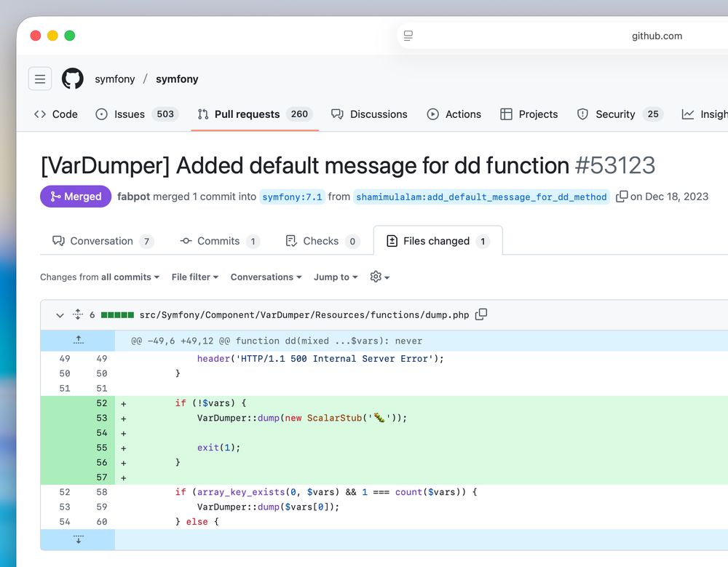Open Conversations dropdown
This screenshot has width=728, height=567.
click(266, 277)
